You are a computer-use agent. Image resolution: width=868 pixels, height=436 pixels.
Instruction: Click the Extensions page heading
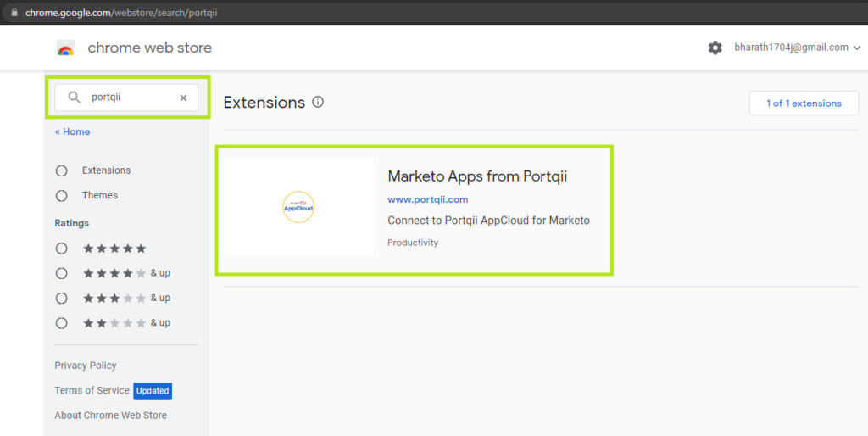[x=264, y=103]
